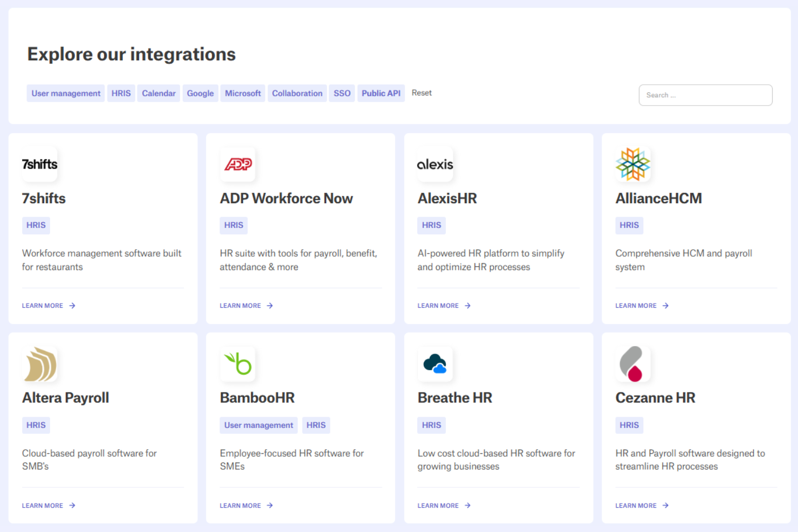Click arrow icon next to 7shifts Learn More
Image resolution: width=798 pixels, height=532 pixels.
pyautogui.click(x=72, y=306)
